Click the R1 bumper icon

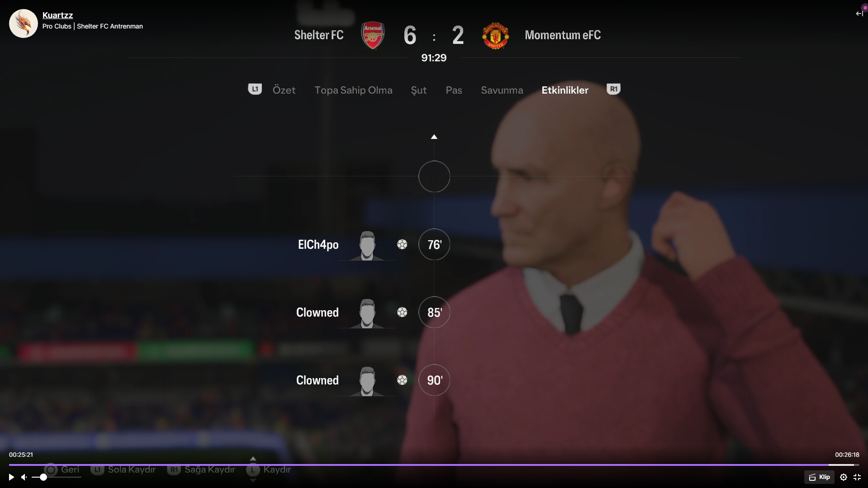coord(613,89)
